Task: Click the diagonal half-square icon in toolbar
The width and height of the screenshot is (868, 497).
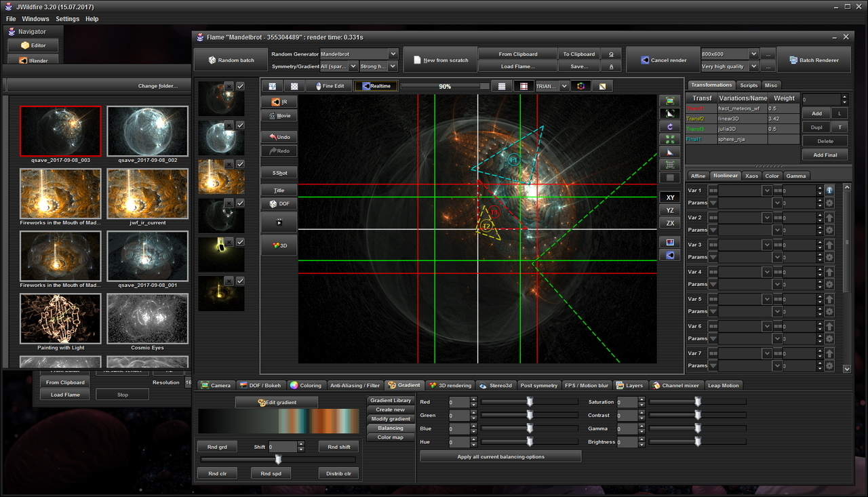Action: pos(602,86)
